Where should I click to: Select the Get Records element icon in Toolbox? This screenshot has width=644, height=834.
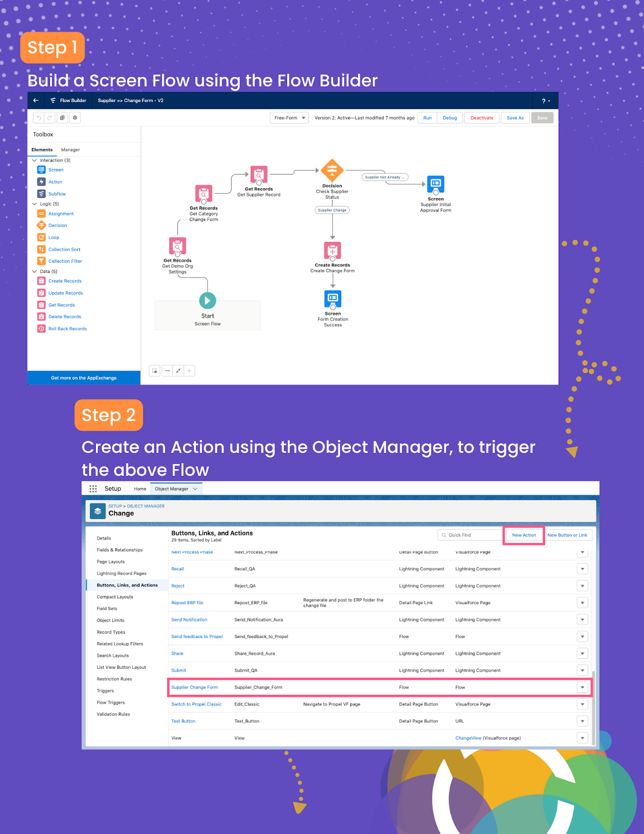click(42, 305)
